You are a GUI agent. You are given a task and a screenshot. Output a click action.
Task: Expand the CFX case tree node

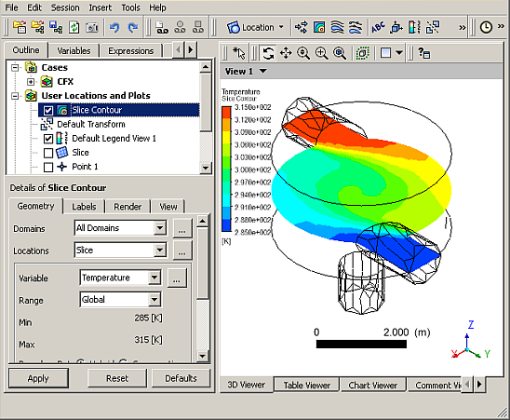[31, 82]
